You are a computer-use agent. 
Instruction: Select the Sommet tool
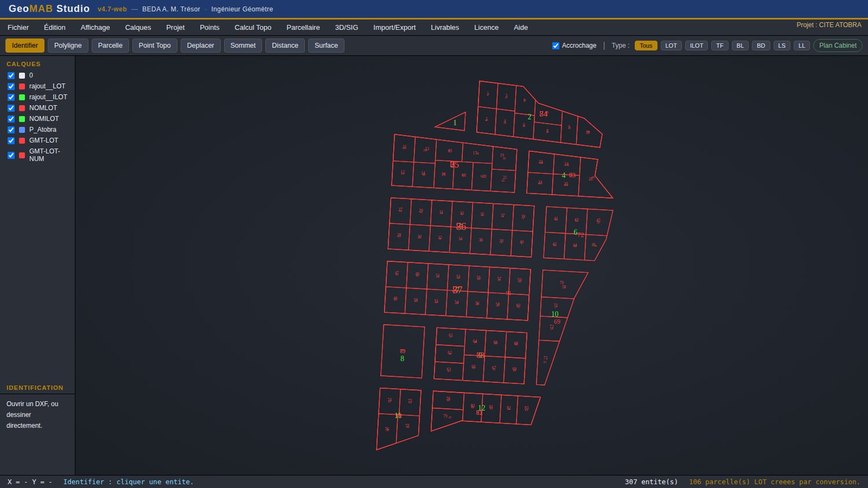pos(242,45)
